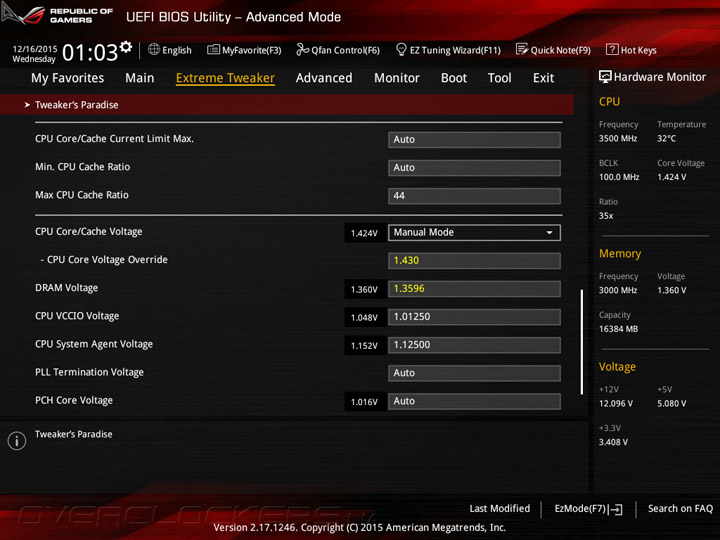Open Quick Note pencil icon
720x540 pixels.
522,49
